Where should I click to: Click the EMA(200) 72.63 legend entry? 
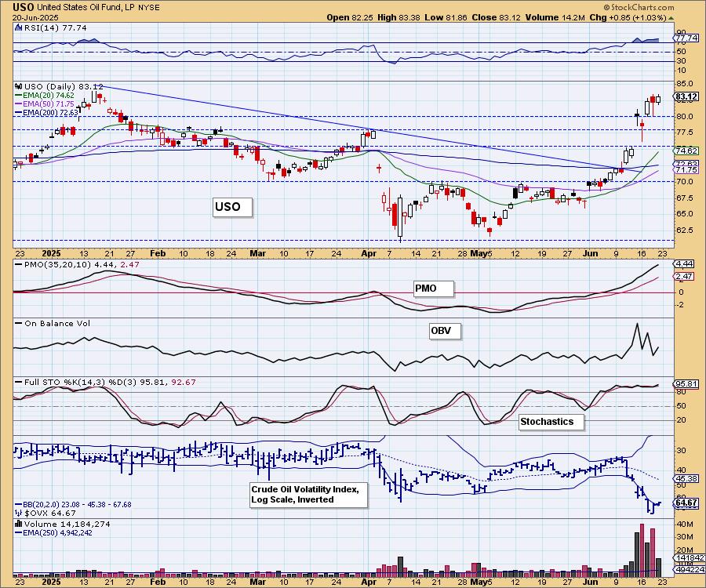pos(50,112)
